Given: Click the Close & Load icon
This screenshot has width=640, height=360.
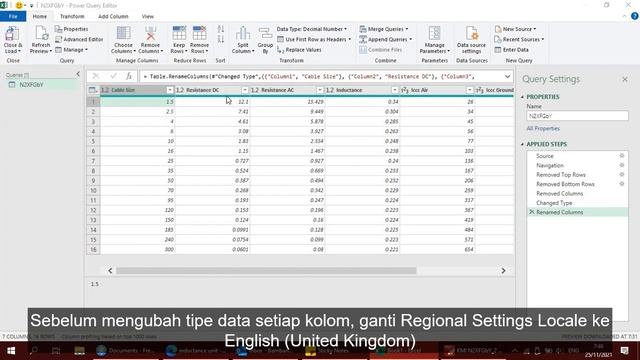Looking at the screenshot, I should pyautogui.click(x=13, y=34).
